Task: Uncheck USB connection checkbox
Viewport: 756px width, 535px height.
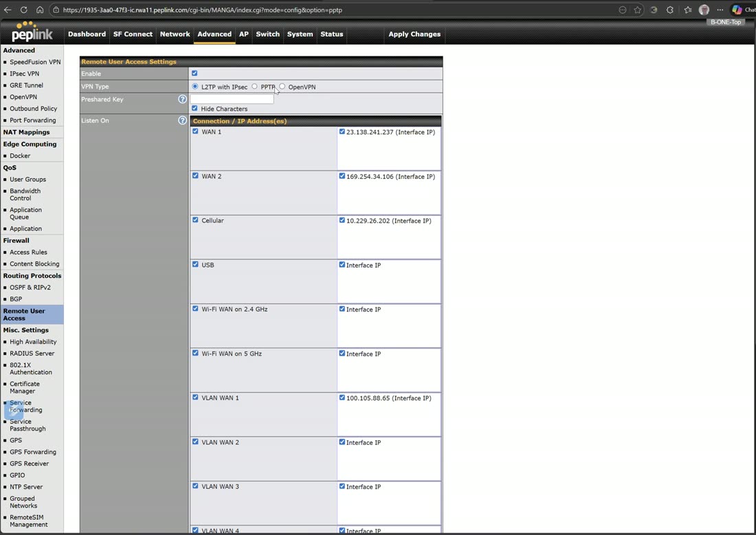Action: coord(195,264)
